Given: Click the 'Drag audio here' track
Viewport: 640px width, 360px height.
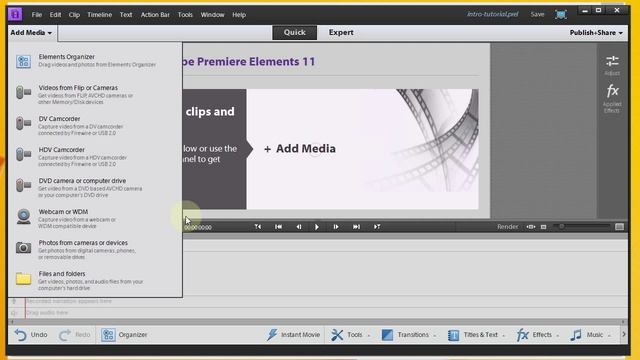Looking at the screenshot, I should pos(318,313).
